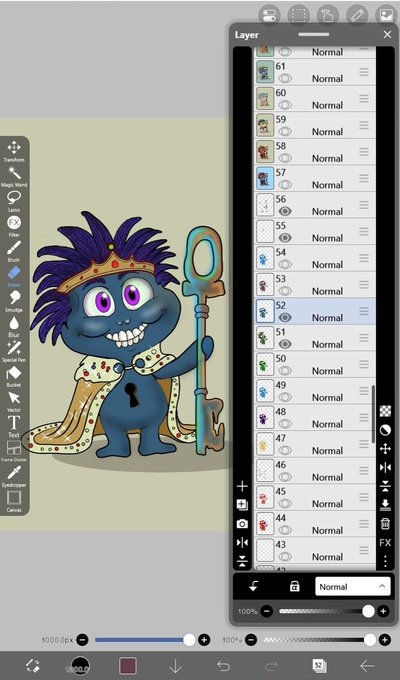The width and height of the screenshot is (400, 680).
Task: Delete layer with trash icon
Action: pyautogui.click(x=385, y=523)
